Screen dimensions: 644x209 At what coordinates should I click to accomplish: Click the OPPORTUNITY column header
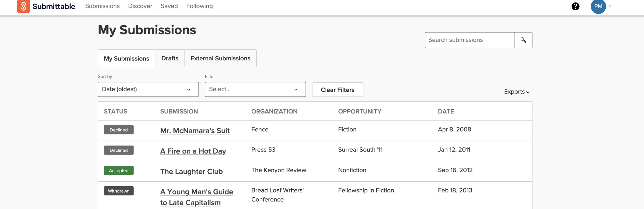[x=360, y=111]
